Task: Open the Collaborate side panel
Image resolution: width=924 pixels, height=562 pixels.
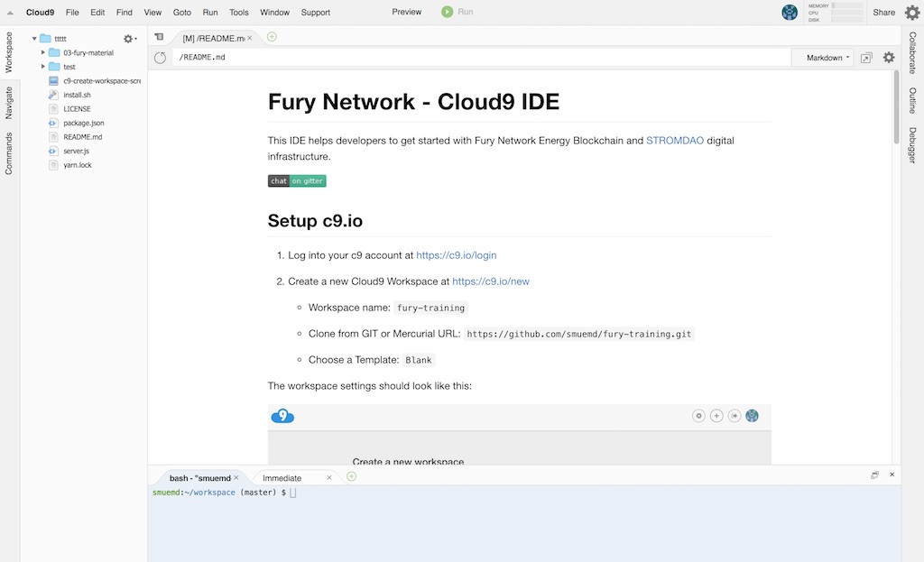Action: 912,52
